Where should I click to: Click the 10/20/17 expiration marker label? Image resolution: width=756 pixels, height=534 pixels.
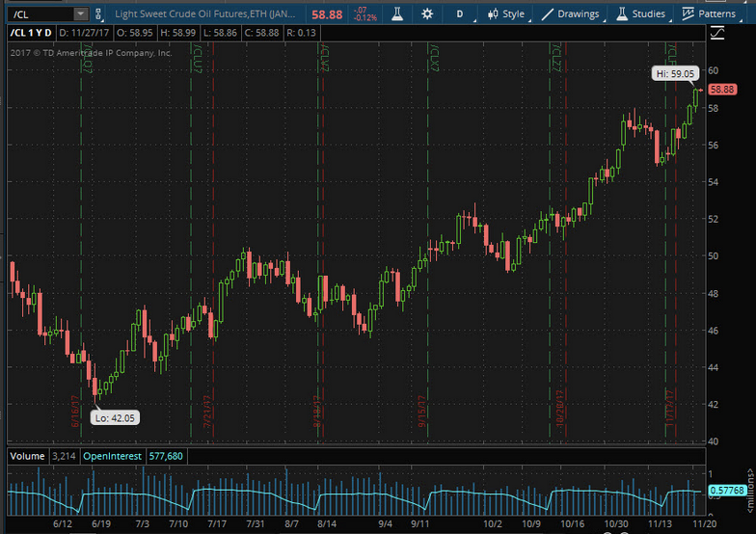pyautogui.click(x=559, y=409)
